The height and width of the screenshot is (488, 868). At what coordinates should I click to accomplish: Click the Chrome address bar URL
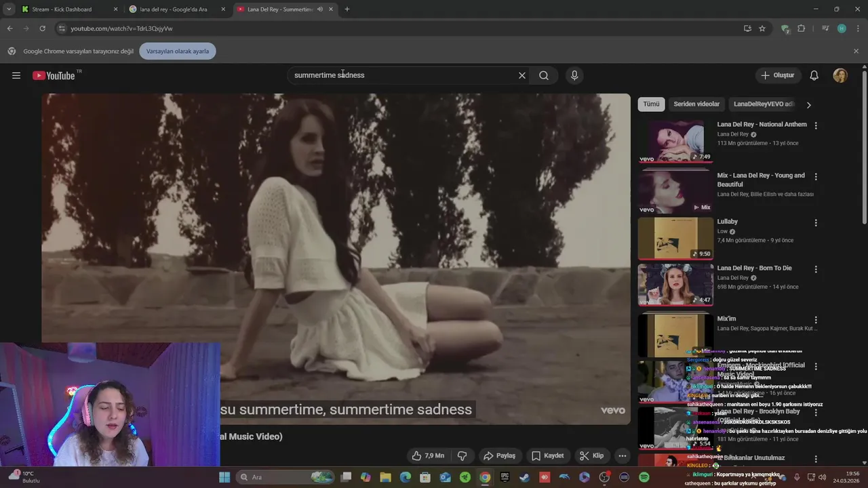(122, 28)
